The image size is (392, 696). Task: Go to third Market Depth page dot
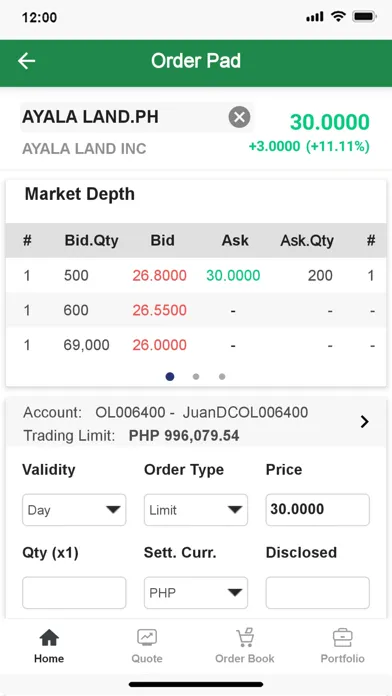[222, 376]
